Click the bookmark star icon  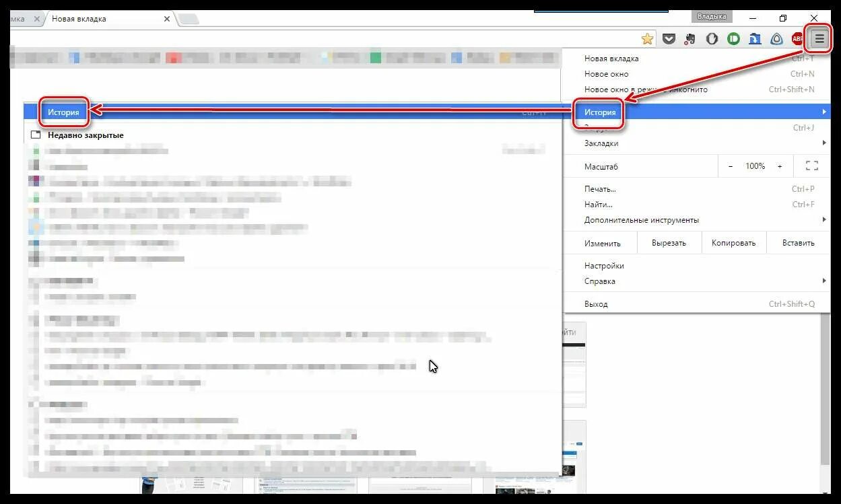click(x=648, y=39)
